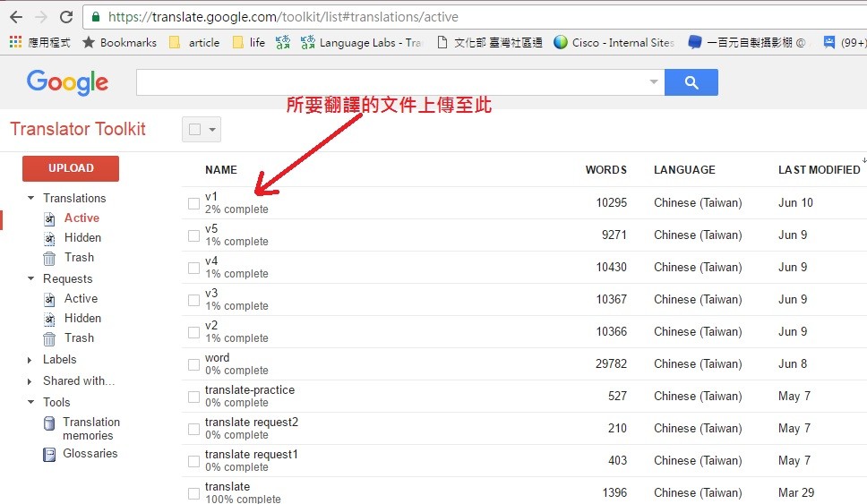Select Active under Requests
The width and height of the screenshot is (867, 504).
tap(81, 298)
